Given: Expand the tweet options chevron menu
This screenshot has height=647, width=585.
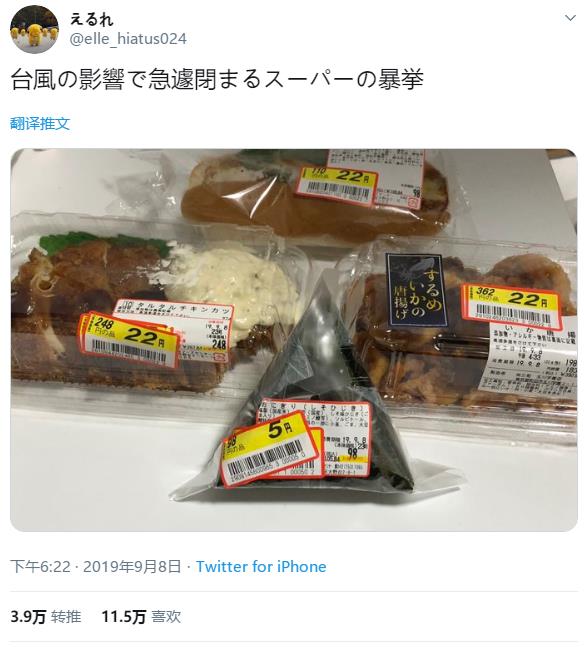Looking at the screenshot, I should coord(570,18).
